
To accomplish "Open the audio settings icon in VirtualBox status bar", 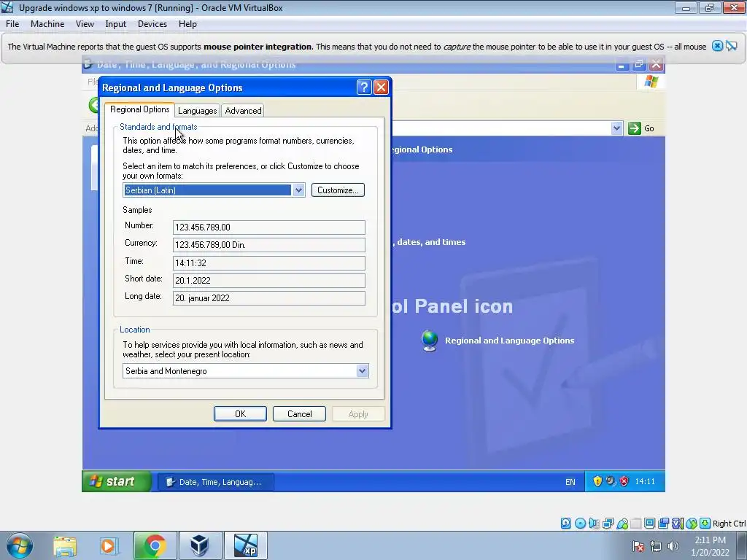I will click(594, 524).
